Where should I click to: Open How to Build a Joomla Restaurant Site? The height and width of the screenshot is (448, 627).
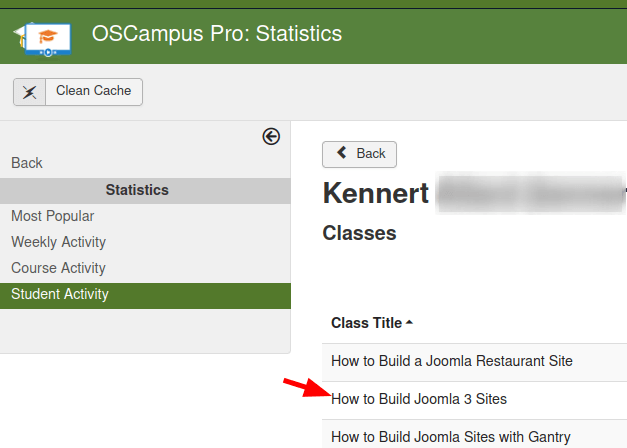(451, 361)
